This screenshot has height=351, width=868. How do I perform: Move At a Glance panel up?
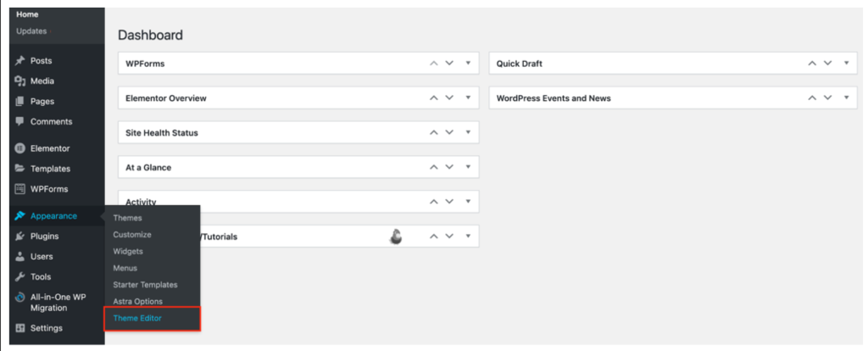coord(434,167)
